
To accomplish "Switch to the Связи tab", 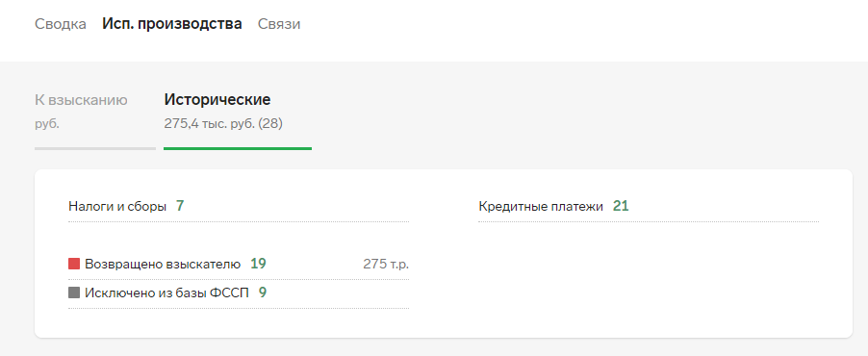I will [x=279, y=24].
